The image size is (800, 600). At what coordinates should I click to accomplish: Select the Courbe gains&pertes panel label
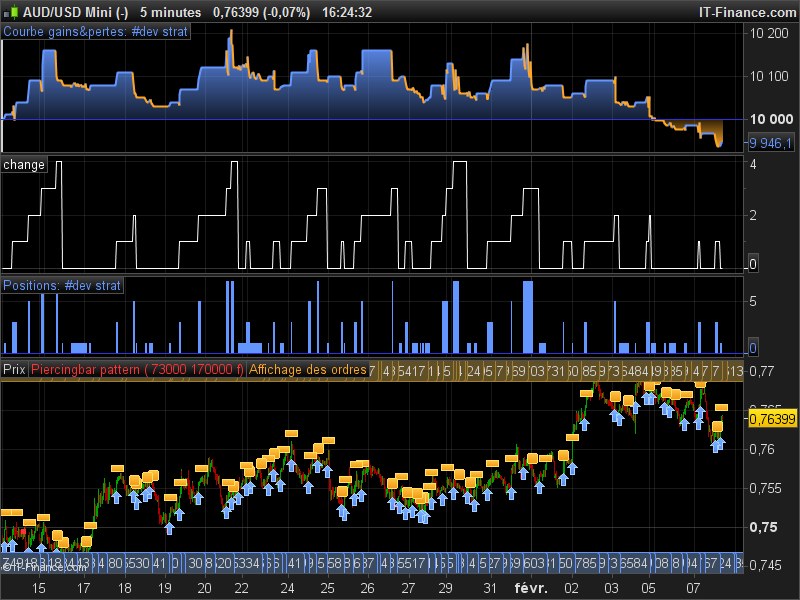coord(95,32)
